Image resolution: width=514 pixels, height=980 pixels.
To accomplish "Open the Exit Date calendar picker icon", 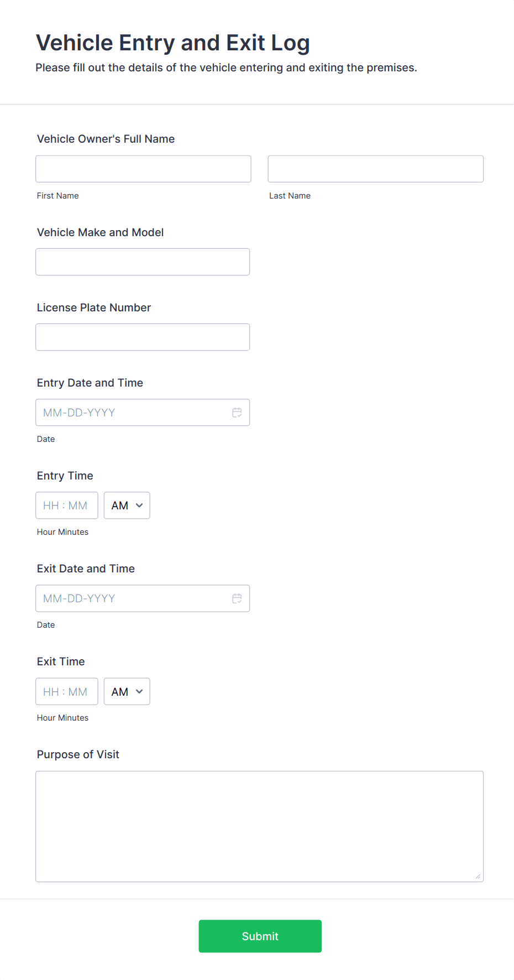I will click(x=237, y=598).
